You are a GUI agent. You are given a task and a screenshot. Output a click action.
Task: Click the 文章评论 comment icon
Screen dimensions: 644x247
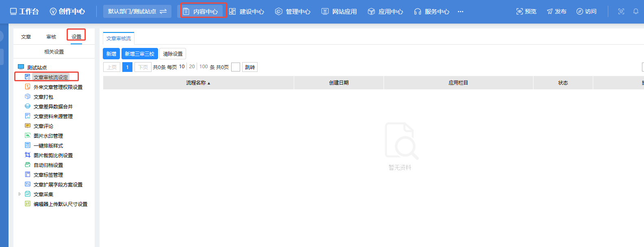coord(28,126)
